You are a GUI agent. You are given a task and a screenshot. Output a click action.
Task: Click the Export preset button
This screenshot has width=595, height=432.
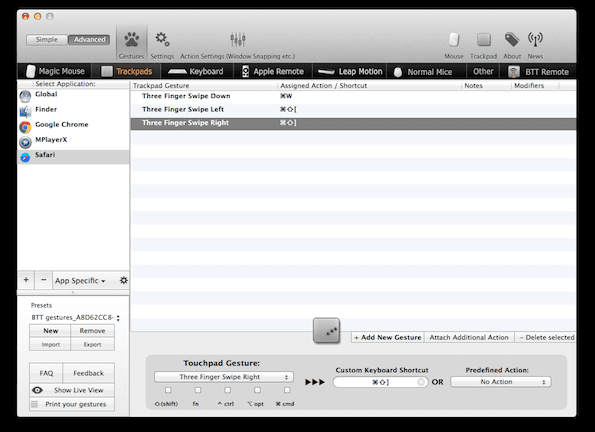(x=92, y=344)
